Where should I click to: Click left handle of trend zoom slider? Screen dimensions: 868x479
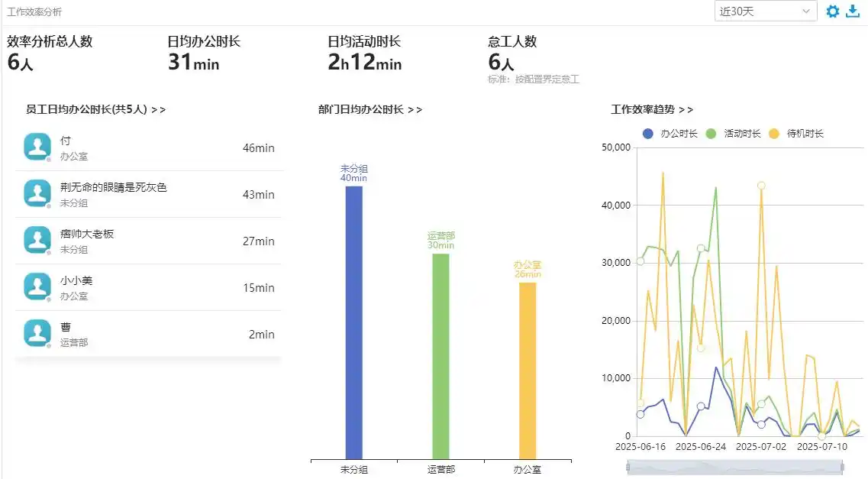coord(628,468)
